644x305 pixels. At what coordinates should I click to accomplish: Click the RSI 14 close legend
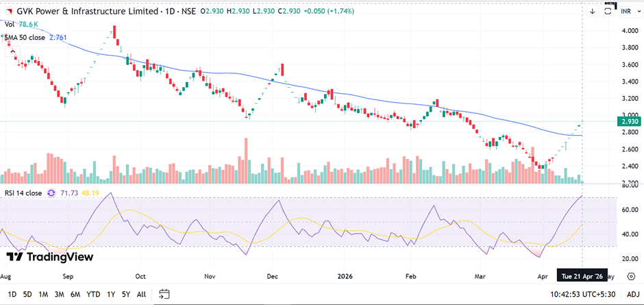[x=23, y=193]
